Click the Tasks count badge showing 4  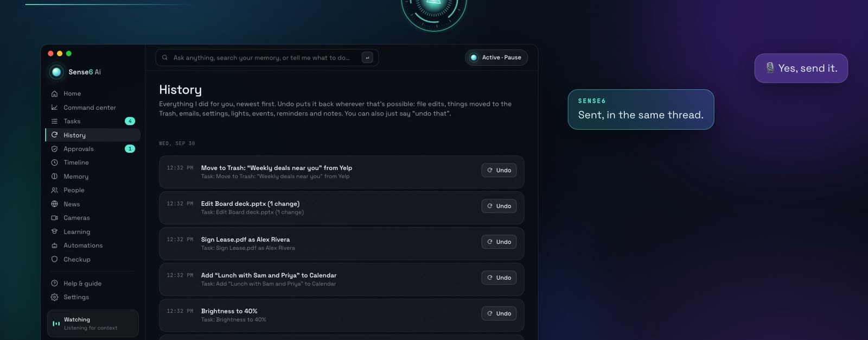[x=130, y=121]
